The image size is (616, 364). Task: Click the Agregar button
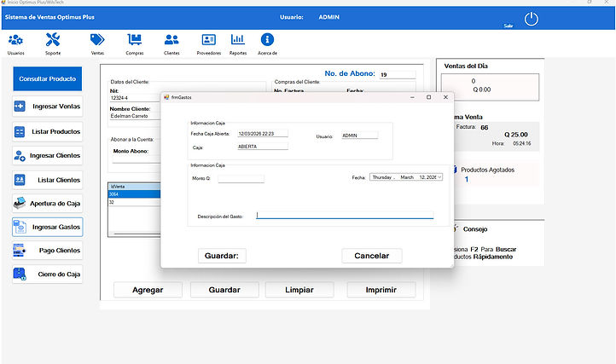coord(148,290)
